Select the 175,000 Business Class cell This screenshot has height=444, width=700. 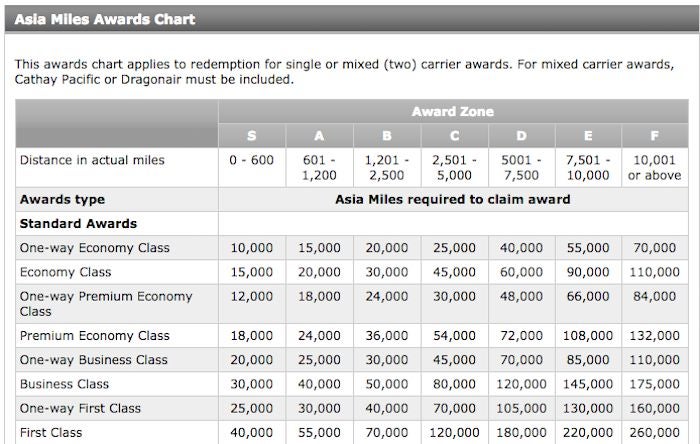point(655,384)
